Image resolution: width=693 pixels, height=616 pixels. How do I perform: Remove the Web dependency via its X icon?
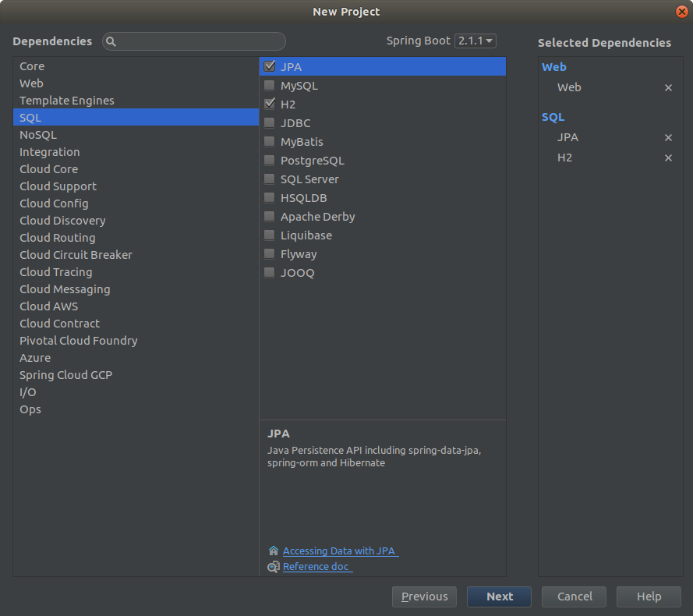click(668, 87)
